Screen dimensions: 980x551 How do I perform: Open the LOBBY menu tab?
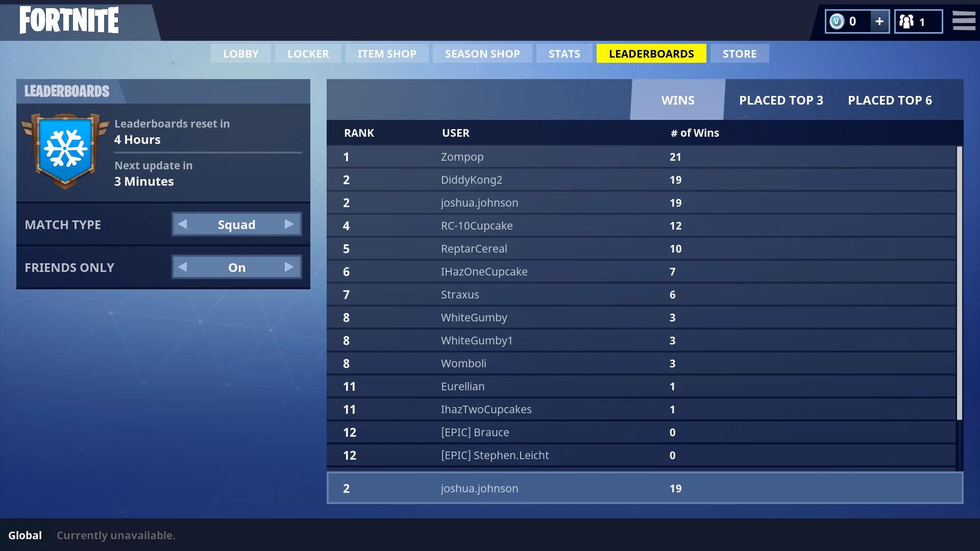(x=240, y=53)
